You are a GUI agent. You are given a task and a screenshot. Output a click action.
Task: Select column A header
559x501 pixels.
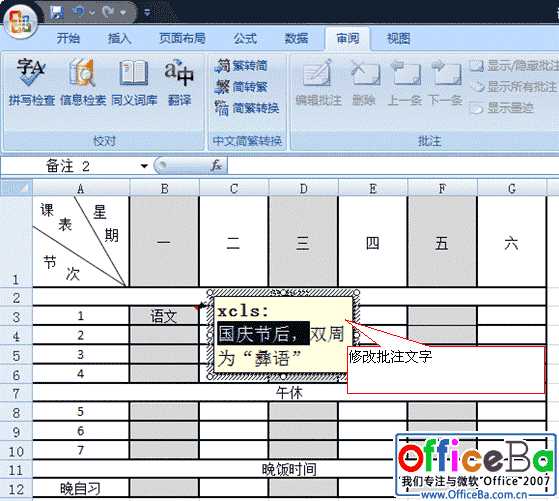(x=81, y=188)
